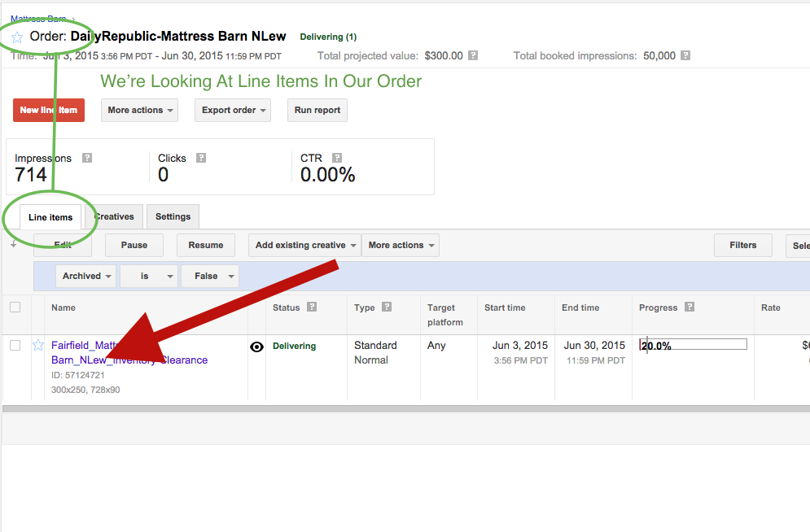Star the Fairfield Mattress Barn line item
The image size is (810, 532).
(x=38, y=346)
